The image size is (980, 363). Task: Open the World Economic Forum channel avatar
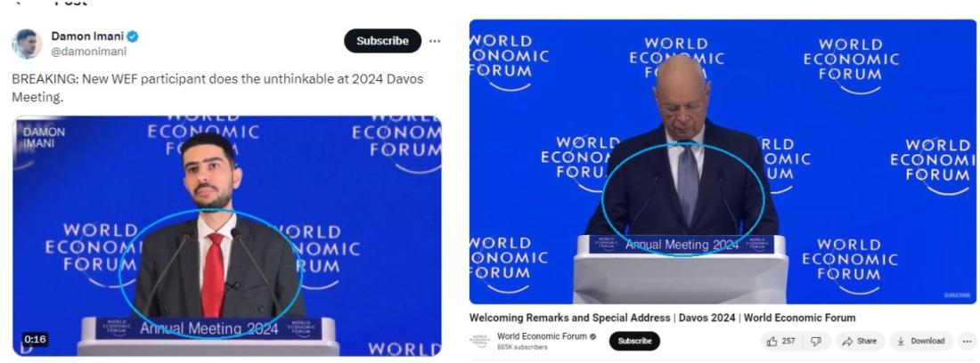479,341
